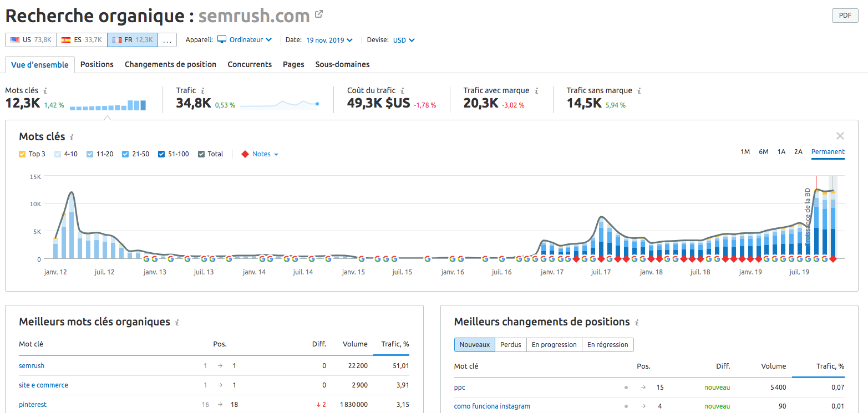Open date dropdown 19 nov. 2019
The image size is (868, 413).
click(x=329, y=40)
